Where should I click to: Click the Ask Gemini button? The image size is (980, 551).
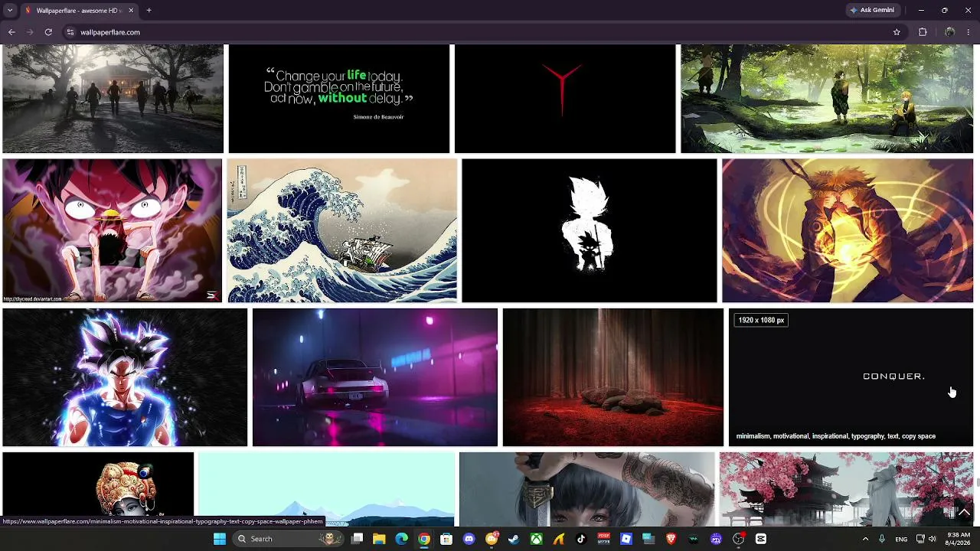(872, 11)
